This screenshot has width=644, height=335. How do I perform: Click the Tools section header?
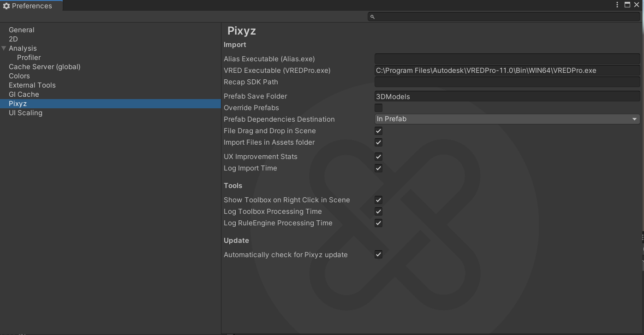tap(233, 186)
